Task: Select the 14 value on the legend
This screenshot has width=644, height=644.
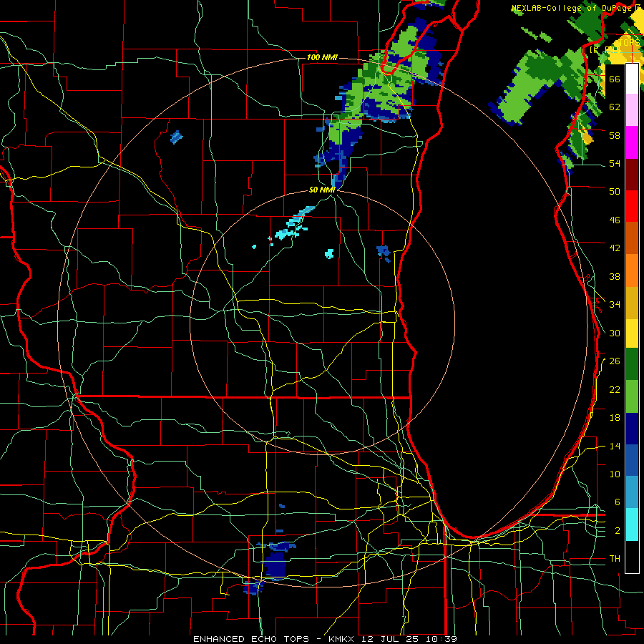Action: click(x=615, y=447)
